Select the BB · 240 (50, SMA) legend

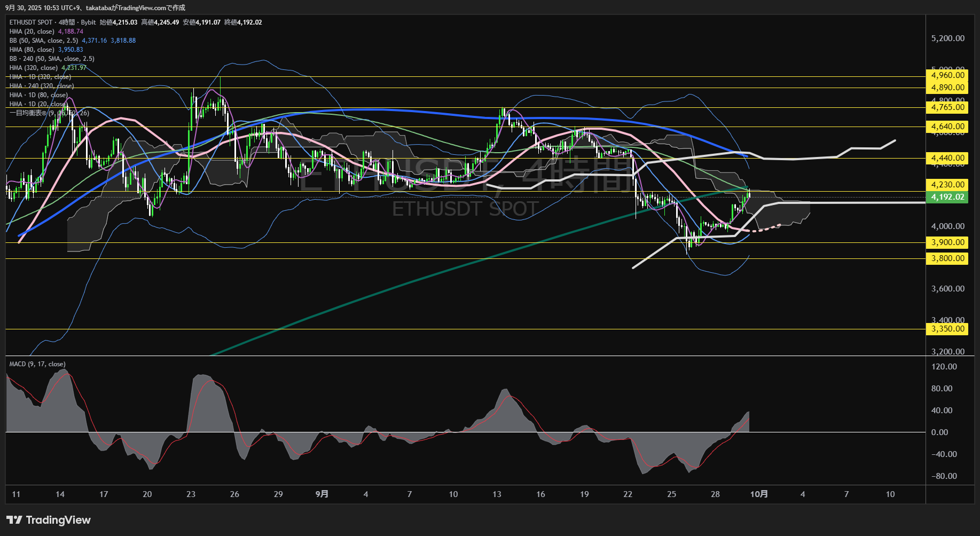[52, 59]
